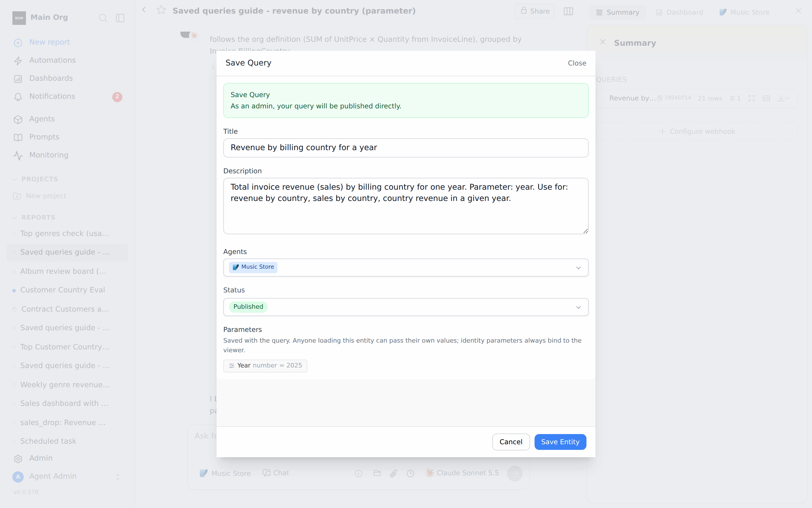Click the info icon in chat bar

pos(359,473)
